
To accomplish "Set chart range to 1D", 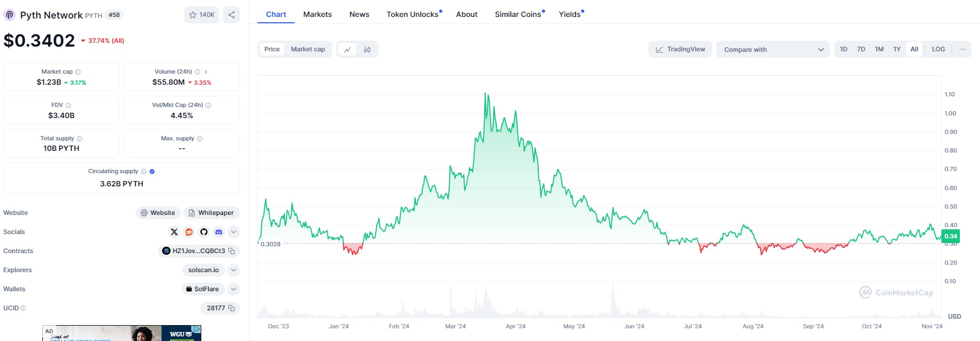I will pos(843,49).
